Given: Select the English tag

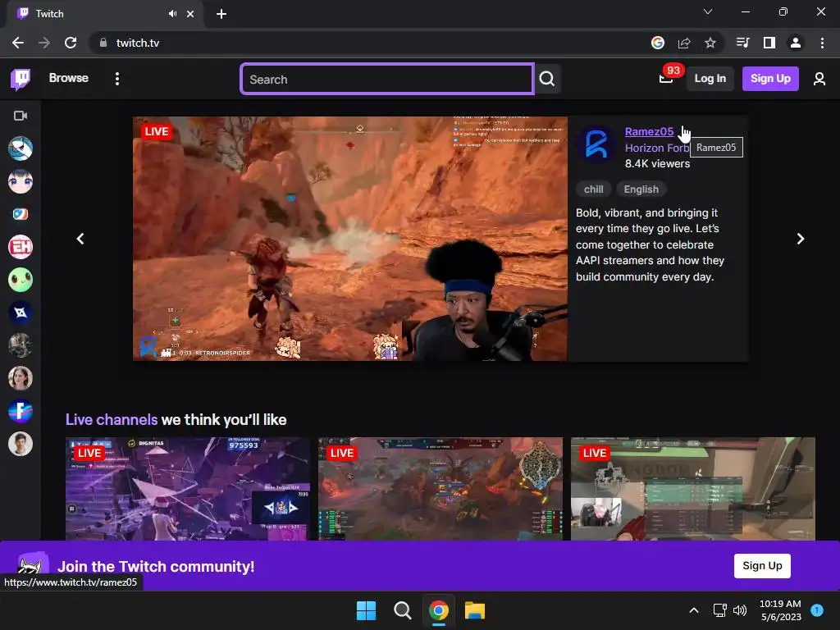Looking at the screenshot, I should click(641, 189).
